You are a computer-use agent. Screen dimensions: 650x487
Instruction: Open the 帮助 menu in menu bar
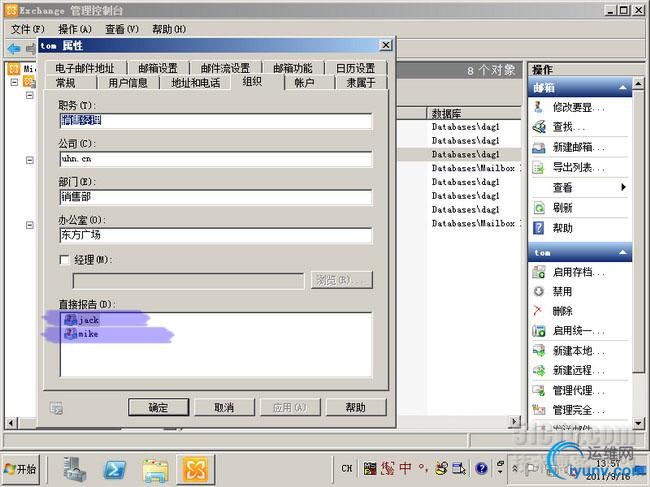(x=168, y=29)
